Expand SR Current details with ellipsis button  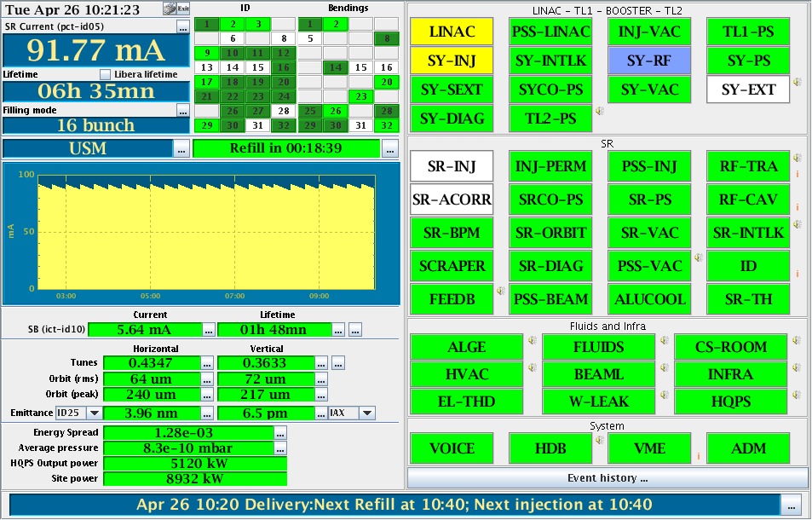[x=183, y=26]
